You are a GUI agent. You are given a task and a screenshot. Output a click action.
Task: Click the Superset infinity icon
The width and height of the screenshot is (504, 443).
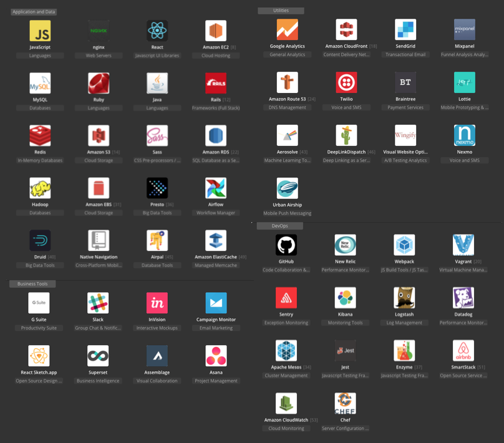(98, 355)
